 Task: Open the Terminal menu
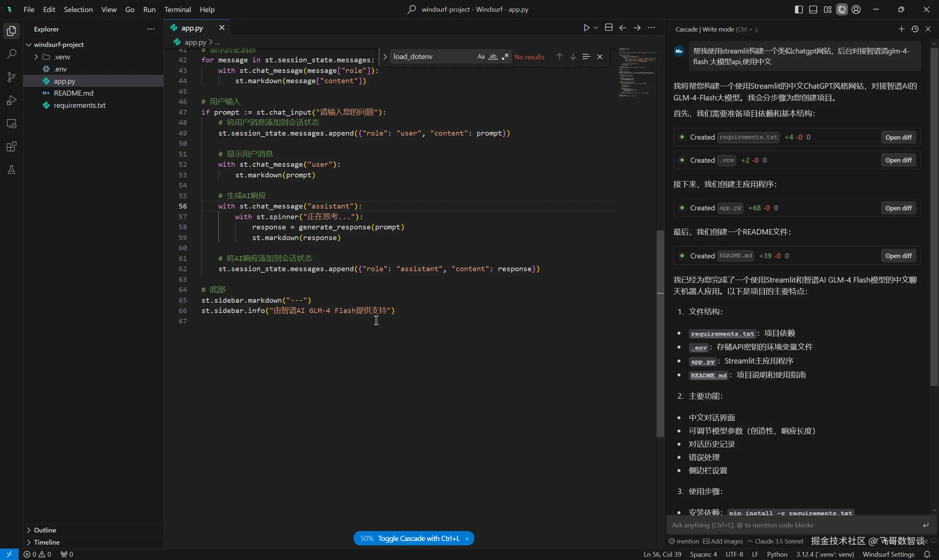point(177,10)
